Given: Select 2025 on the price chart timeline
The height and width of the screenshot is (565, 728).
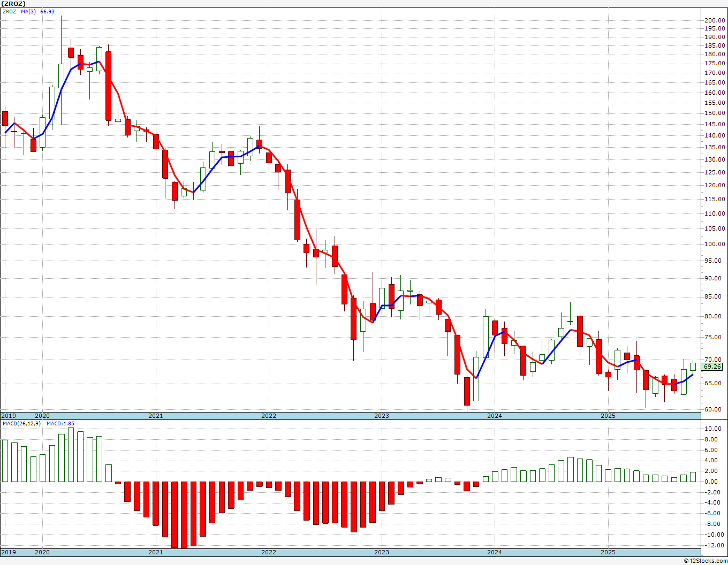Looking at the screenshot, I should 608,416.
